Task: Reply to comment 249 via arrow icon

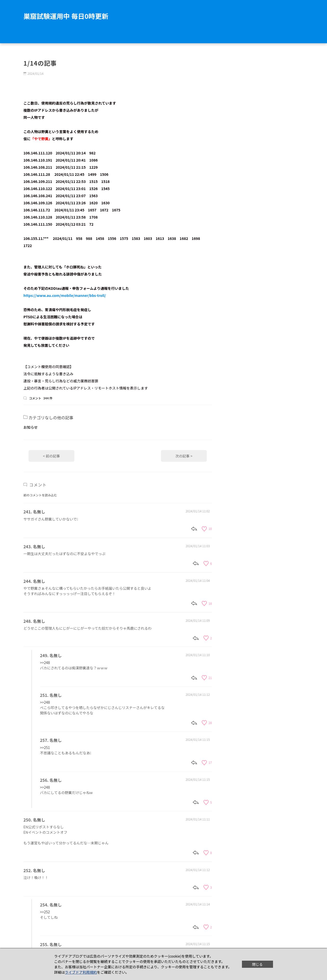Action: tap(194, 678)
